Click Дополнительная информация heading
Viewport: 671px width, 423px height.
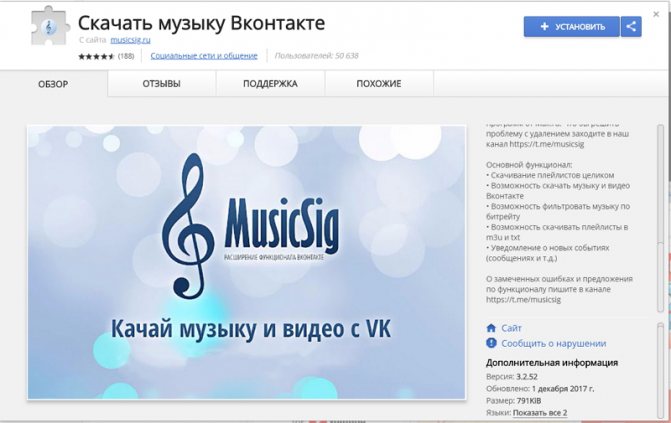coord(552,363)
